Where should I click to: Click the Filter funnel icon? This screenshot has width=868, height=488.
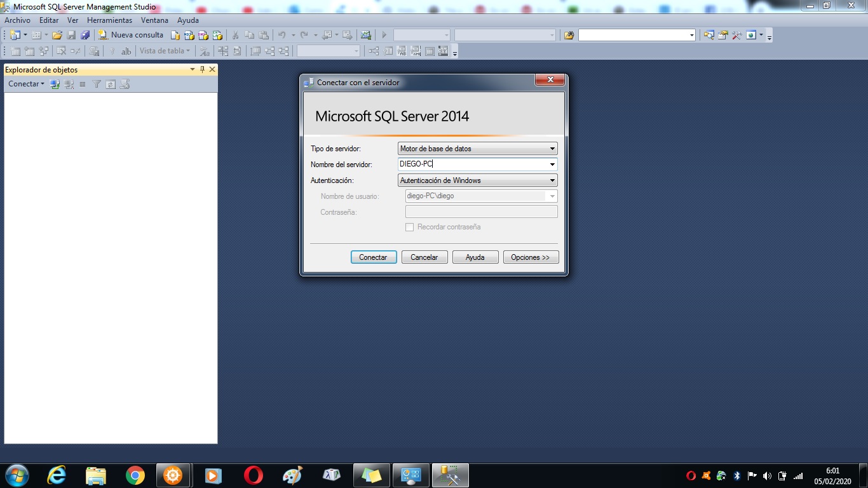pos(97,84)
